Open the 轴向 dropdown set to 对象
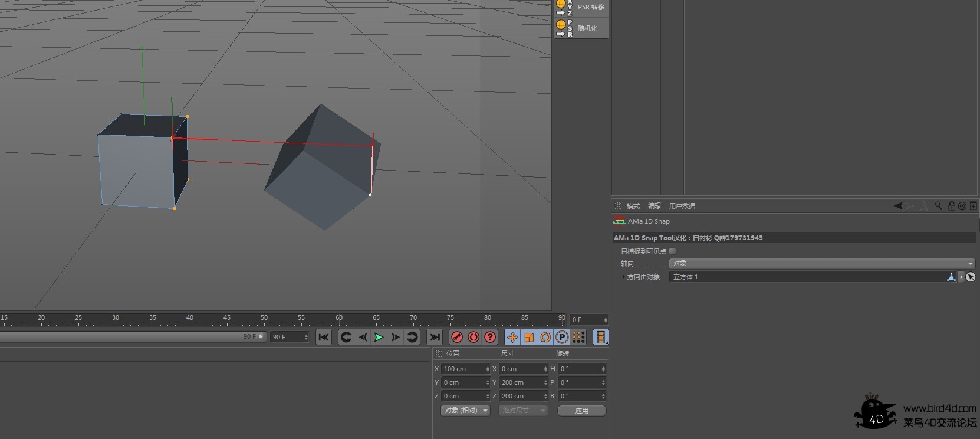Viewport: 980px width, 439px height. tap(822, 264)
